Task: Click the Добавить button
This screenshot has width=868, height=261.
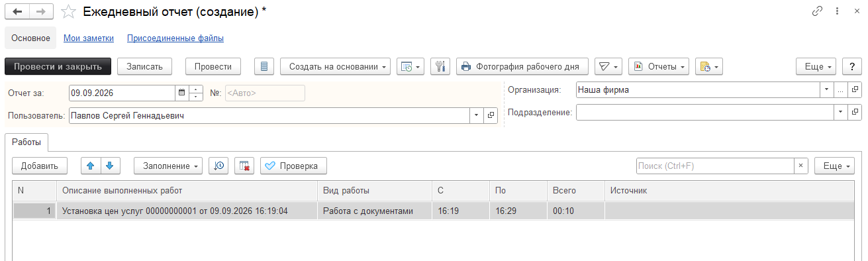Action: (x=39, y=166)
